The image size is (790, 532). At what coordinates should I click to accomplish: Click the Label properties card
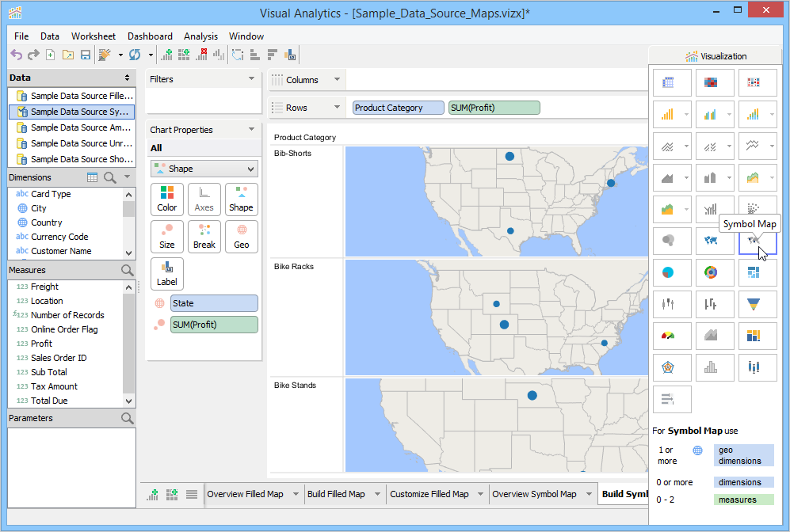[x=167, y=273]
